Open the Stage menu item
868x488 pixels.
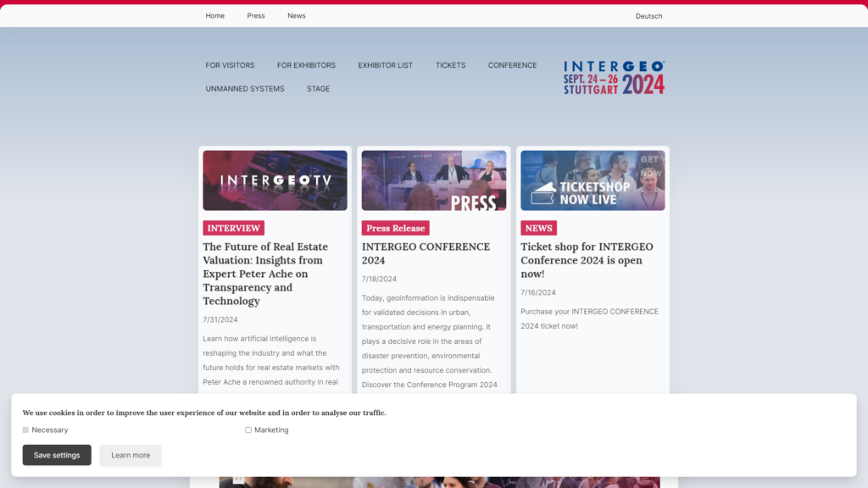tap(319, 88)
